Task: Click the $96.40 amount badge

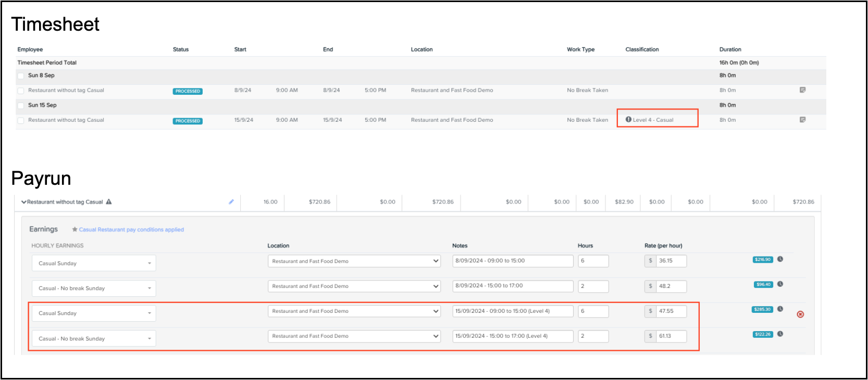Action: 763,285
